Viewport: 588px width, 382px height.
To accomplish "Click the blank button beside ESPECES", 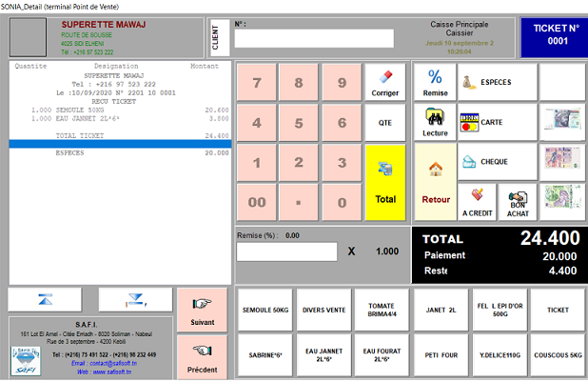I will [x=562, y=82].
